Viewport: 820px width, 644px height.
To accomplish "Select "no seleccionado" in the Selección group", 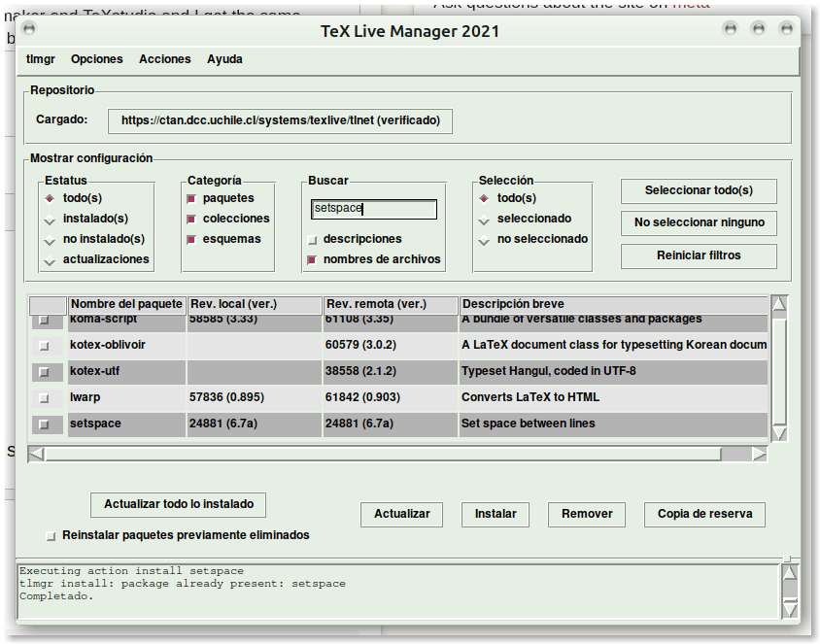I will coord(483,239).
